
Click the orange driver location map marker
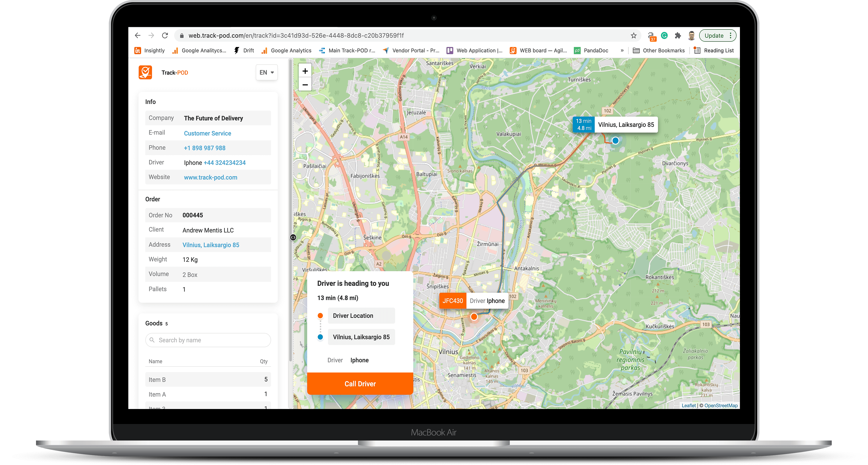click(474, 316)
